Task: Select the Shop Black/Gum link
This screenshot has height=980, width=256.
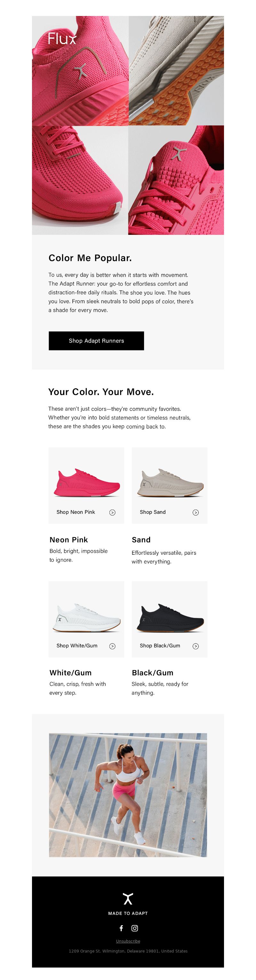Action: 160,645
